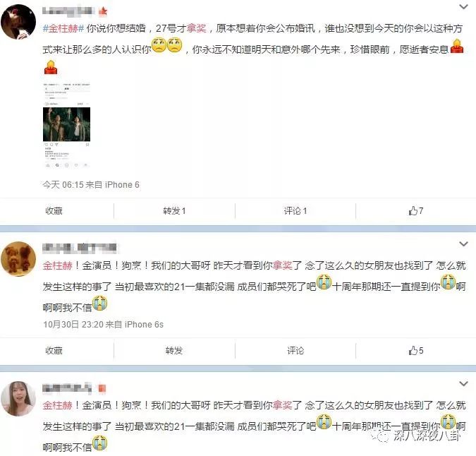476x456 pixels.
Task: Open 评论 1 on the first post
Action: coord(295,210)
